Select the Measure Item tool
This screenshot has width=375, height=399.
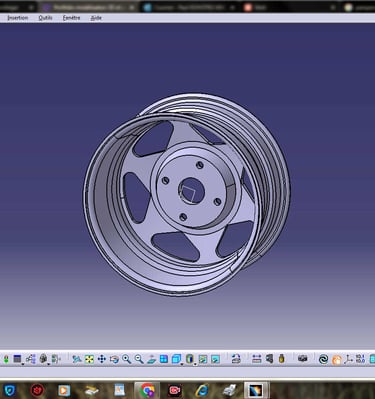click(269, 359)
